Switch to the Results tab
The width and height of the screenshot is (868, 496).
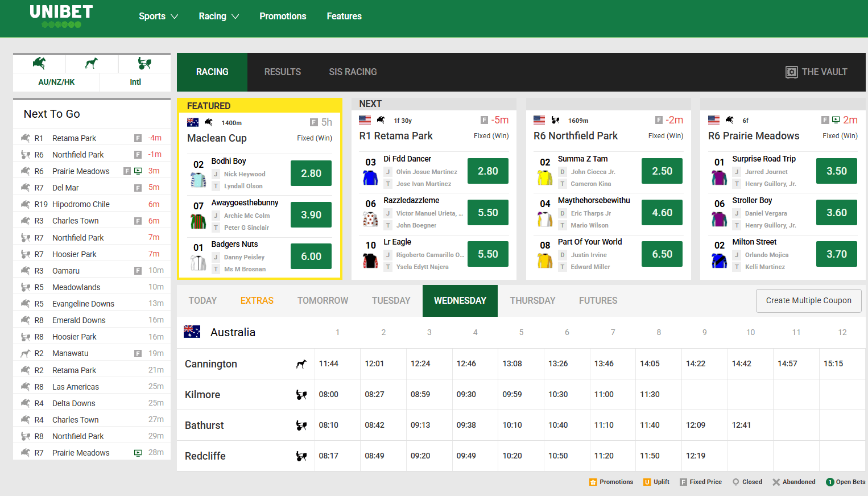(283, 72)
